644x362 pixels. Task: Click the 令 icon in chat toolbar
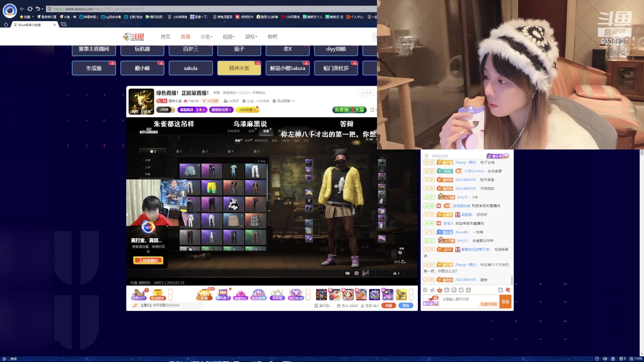(x=469, y=290)
